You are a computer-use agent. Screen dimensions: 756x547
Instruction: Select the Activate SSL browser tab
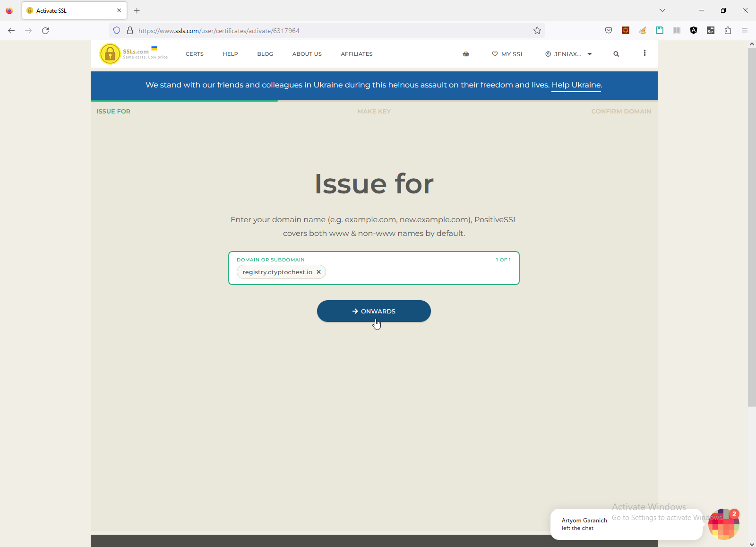coord(74,10)
